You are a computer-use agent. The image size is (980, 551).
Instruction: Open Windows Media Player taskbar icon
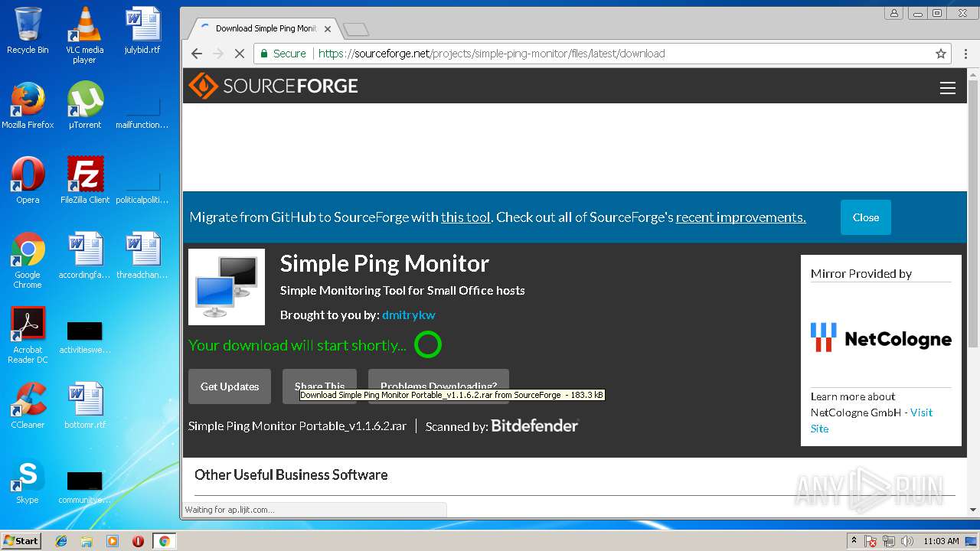tap(113, 541)
